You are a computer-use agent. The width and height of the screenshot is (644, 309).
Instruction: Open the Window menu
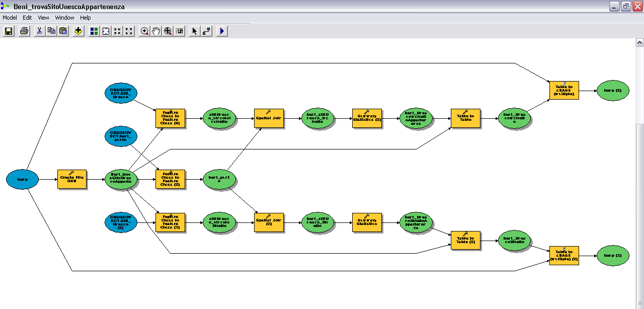click(x=64, y=18)
